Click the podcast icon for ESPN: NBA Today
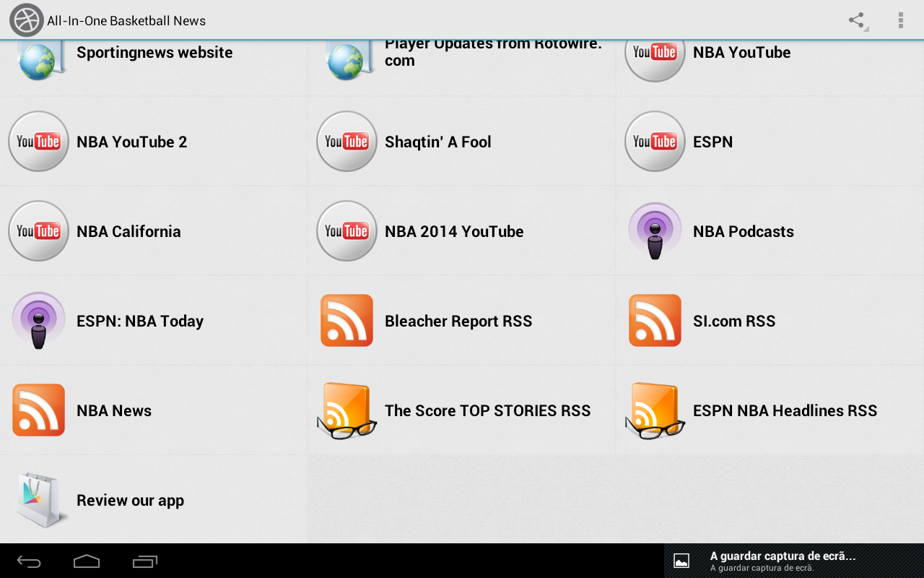This screenshot has height=578, width=924. (38, 321)
